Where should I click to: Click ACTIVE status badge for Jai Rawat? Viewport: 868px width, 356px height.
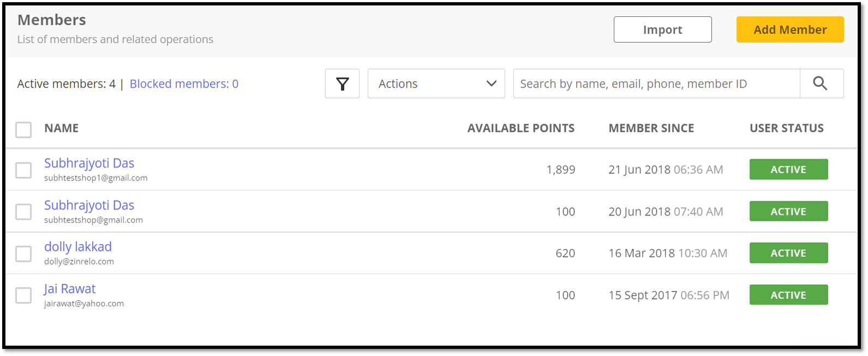pyautogui.click(x=788, y=295)
